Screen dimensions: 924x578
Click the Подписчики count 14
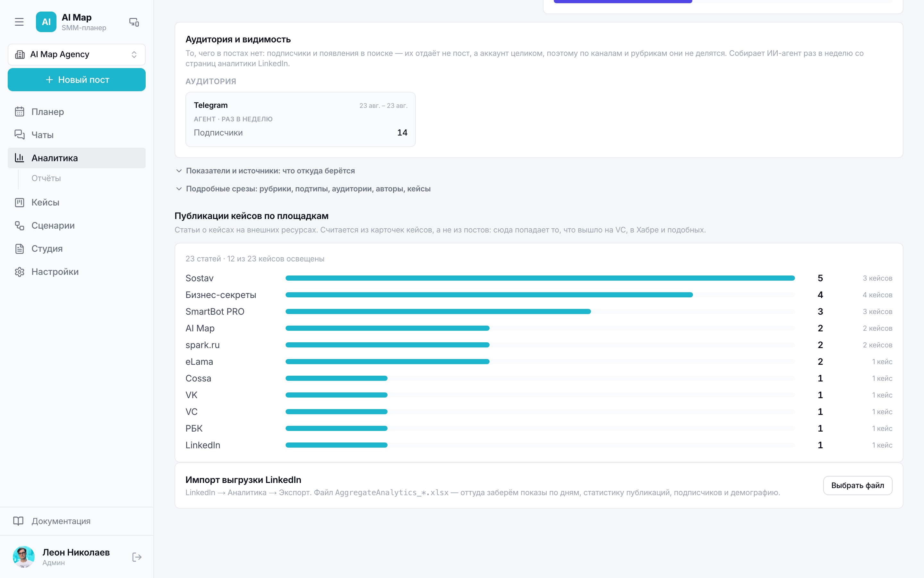(402, 132)
